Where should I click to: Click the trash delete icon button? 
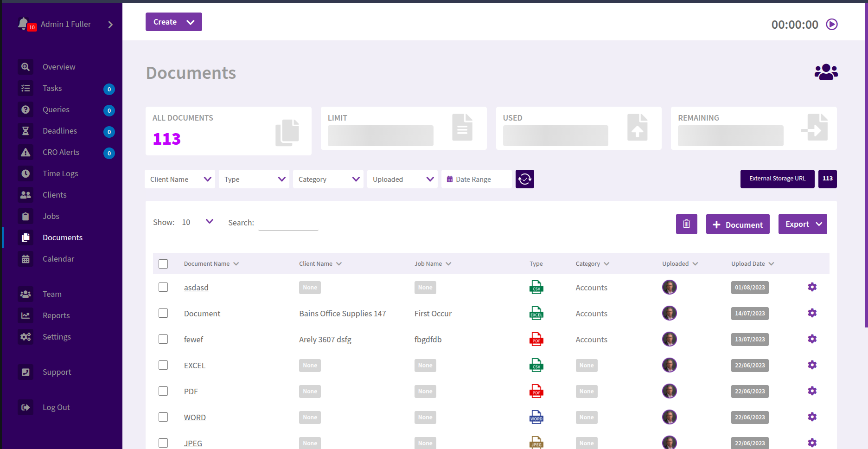pos(686,224)
